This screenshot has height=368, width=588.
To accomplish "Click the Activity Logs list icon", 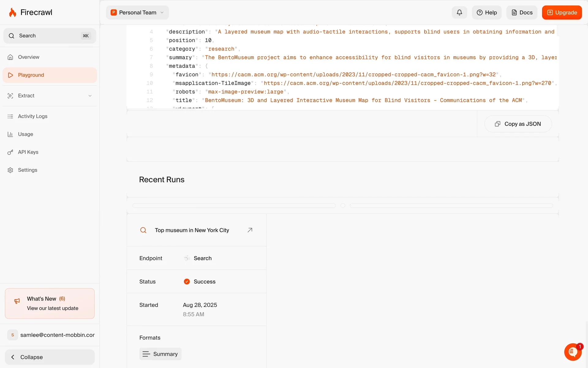I will coord(10,117).
